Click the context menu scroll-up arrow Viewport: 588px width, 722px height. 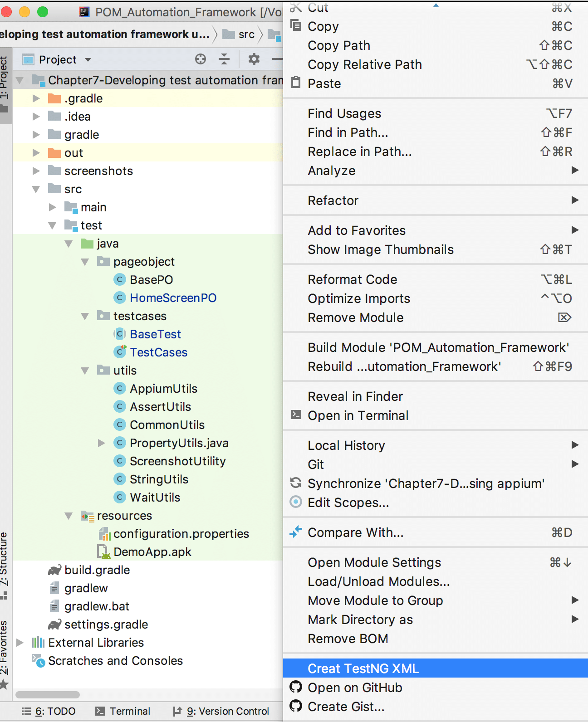point(436,5)
